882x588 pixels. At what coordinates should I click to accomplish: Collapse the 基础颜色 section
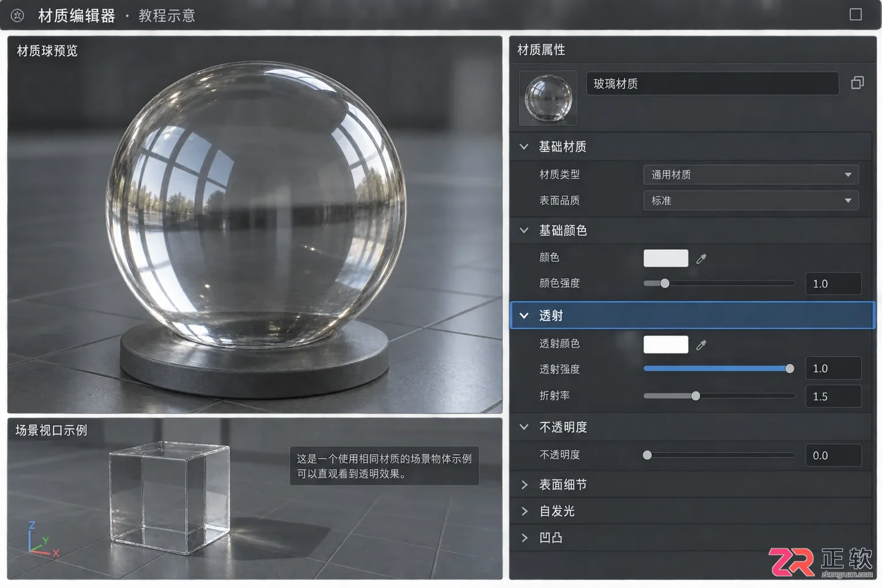[524, 231]
